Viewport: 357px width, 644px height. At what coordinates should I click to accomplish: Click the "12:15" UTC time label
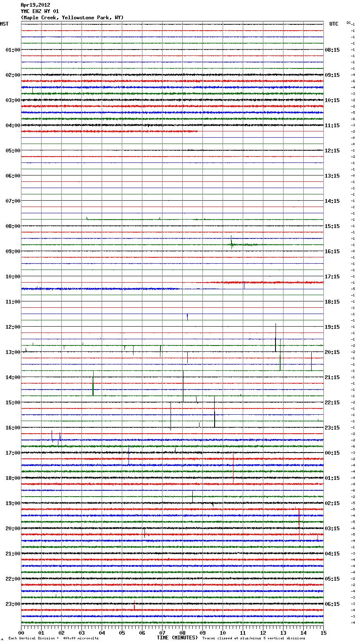(x=332, y=151)
